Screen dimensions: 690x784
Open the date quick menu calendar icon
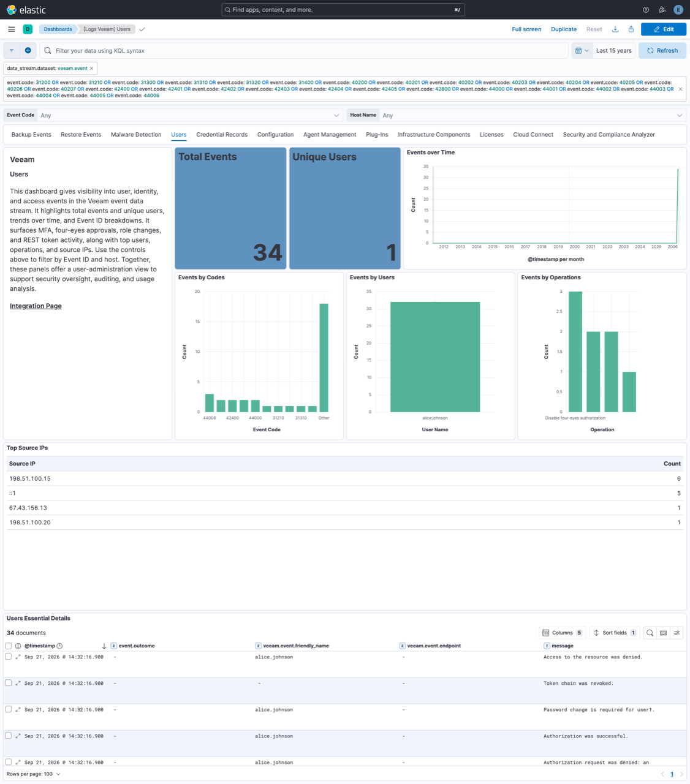coord(582,51)
